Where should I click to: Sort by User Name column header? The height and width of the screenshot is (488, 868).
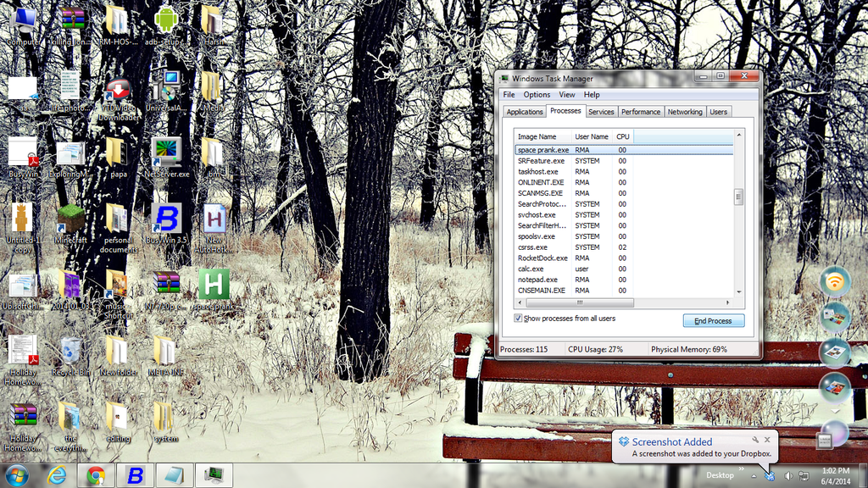pyautogui.click(x=592, y=136)
